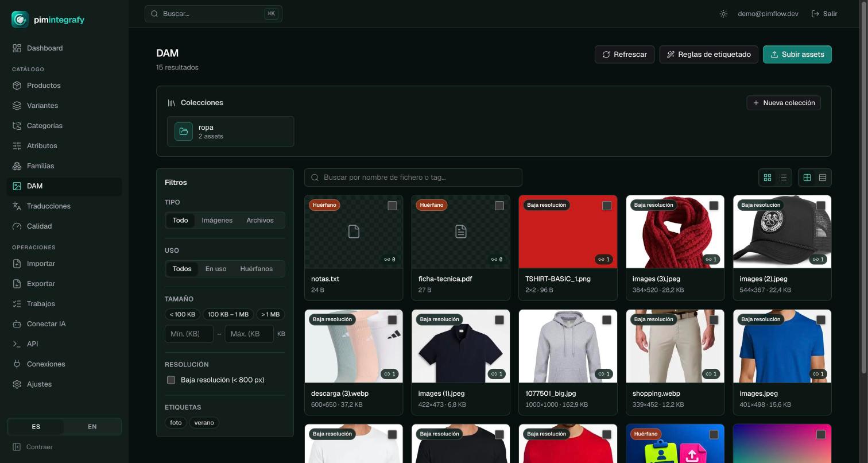868x463 pixels.
Task: Apply the 100 KB – 1 MB size filter
Action: pos(228,315)
